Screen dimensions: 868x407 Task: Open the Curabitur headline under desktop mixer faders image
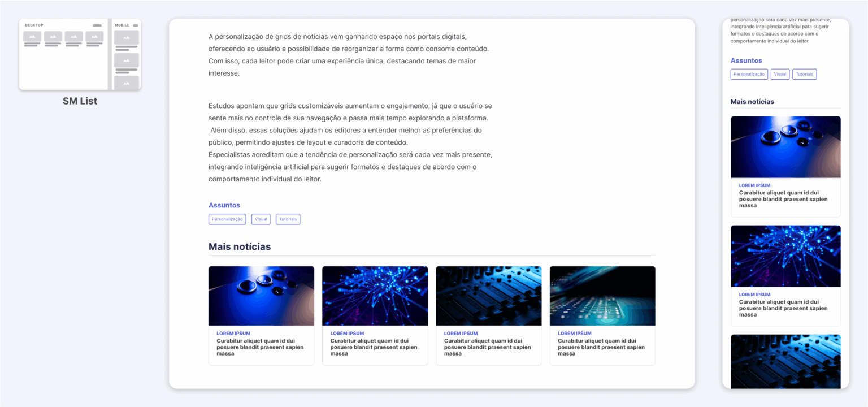(488, 347)
